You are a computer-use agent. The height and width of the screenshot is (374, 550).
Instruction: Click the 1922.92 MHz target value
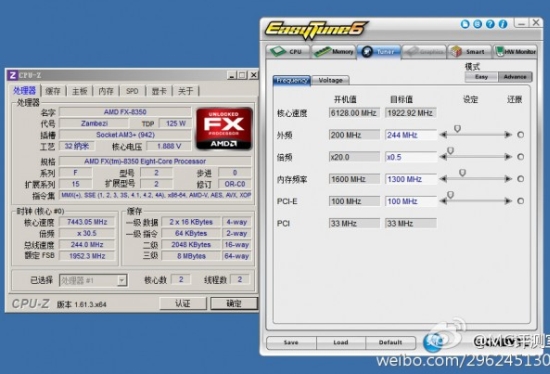411,113
